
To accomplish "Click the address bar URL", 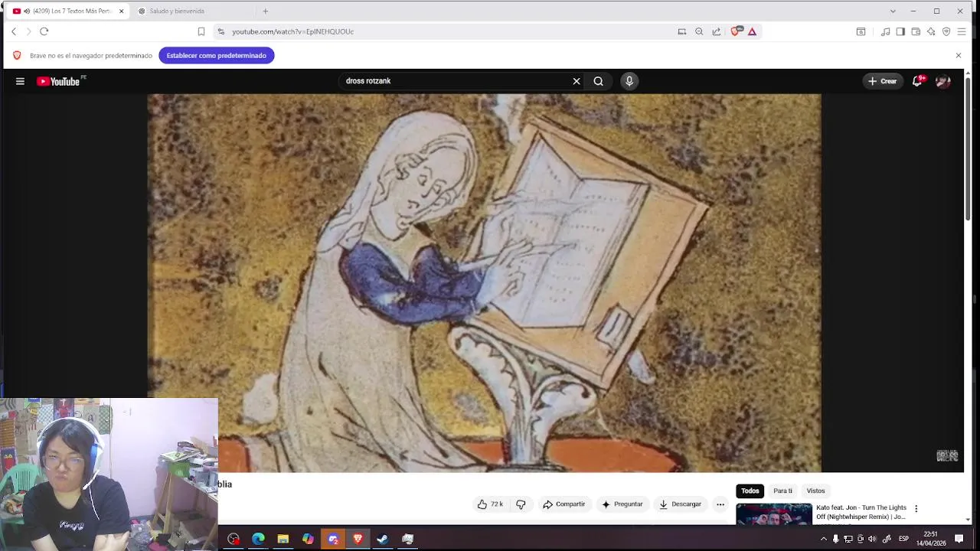I will pos(292,31).
